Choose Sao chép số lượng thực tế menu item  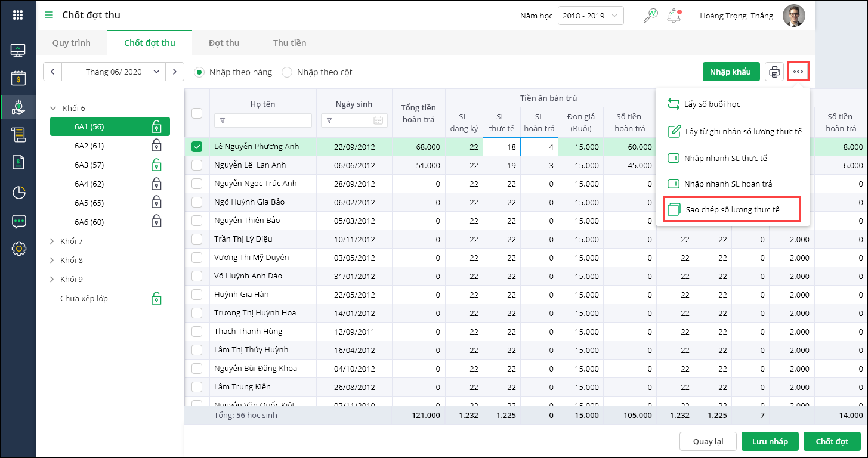732,210
